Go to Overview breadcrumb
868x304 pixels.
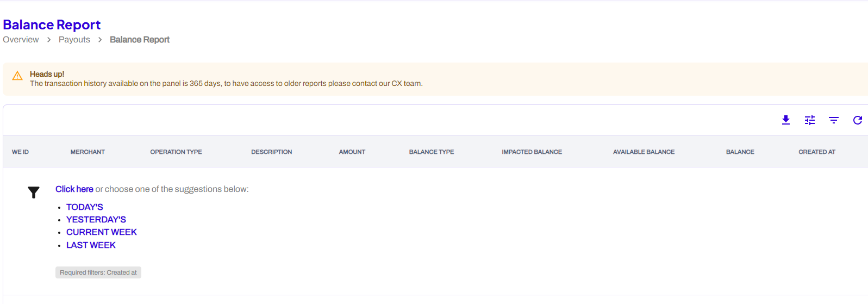click(21, 40)
